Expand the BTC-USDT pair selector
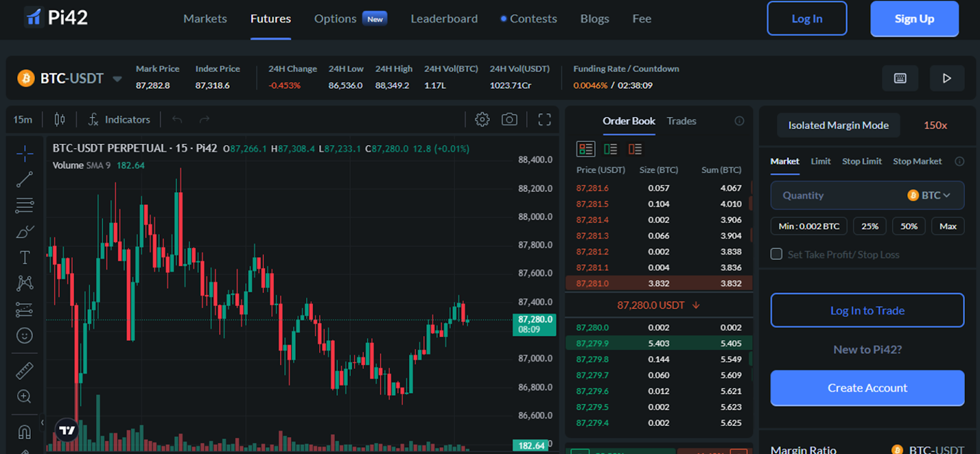 pos(117,79)
